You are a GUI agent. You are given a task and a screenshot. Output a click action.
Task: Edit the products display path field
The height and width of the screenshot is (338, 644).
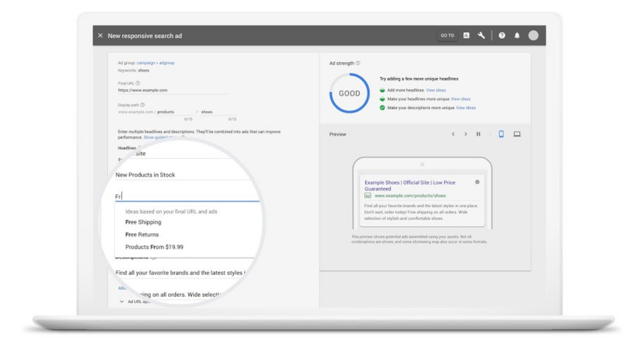[x=175, y=112]
